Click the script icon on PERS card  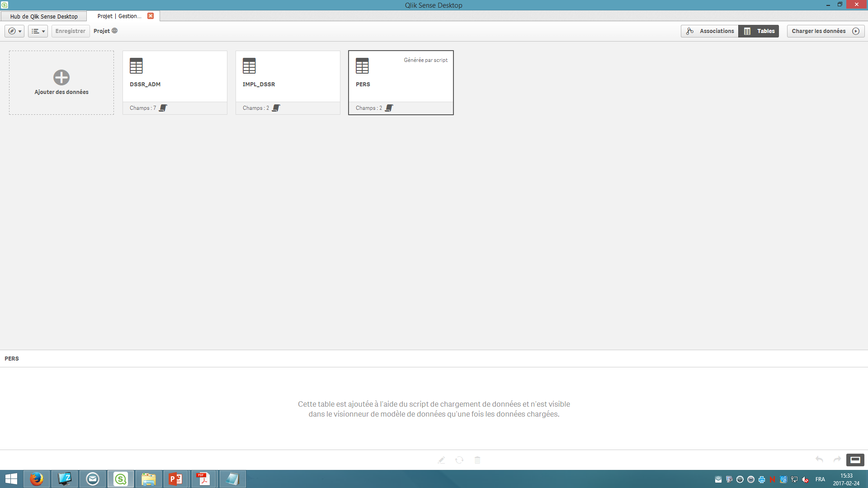tap(389, 108)
